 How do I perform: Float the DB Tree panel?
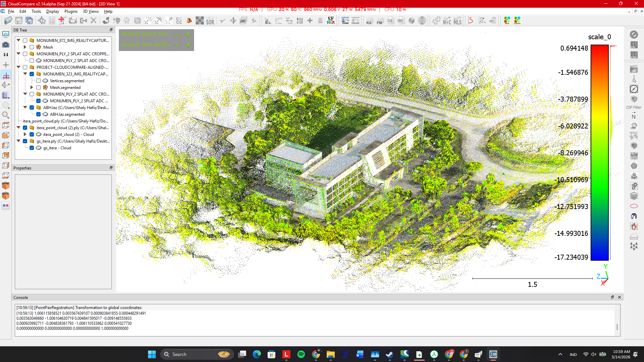(111, 30)
